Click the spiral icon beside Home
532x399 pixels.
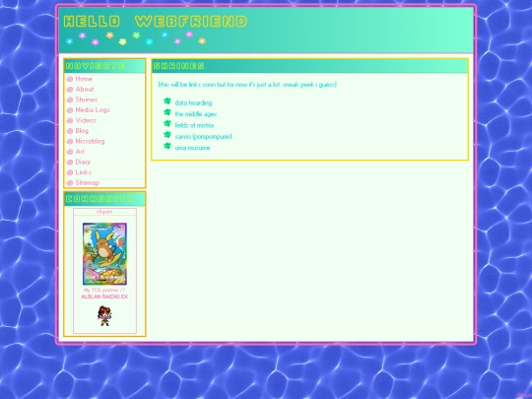coord(70,79)
